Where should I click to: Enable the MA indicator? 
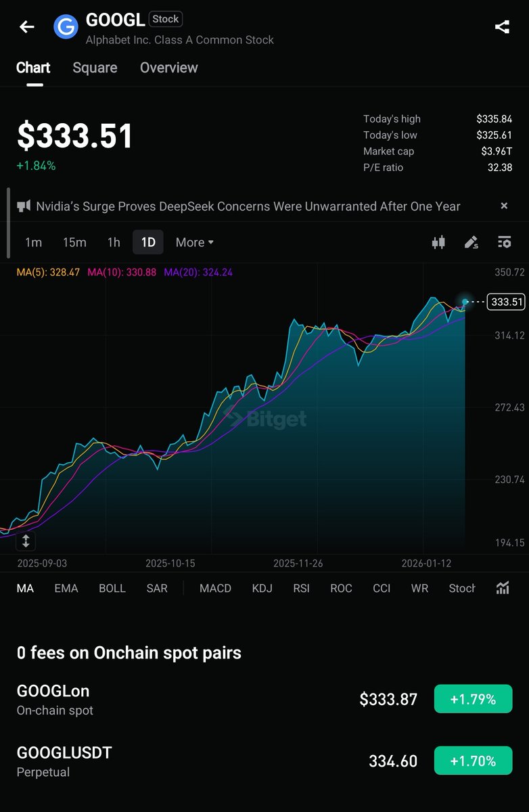(x=25, y=588)
